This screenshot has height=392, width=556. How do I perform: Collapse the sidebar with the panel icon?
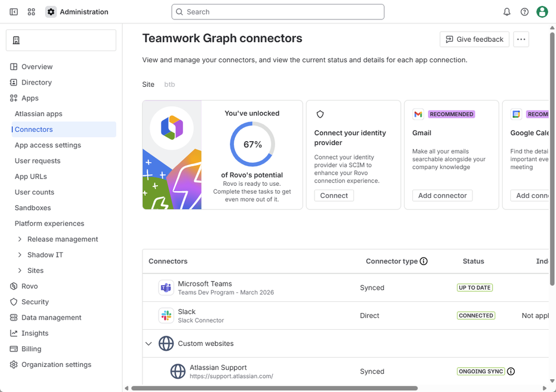(x=14, y=12)
